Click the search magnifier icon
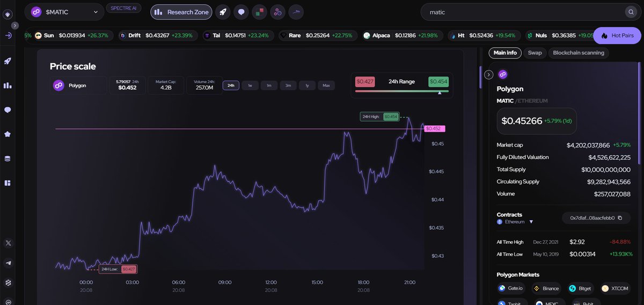644x305 pixels. (x=631, y=12)
